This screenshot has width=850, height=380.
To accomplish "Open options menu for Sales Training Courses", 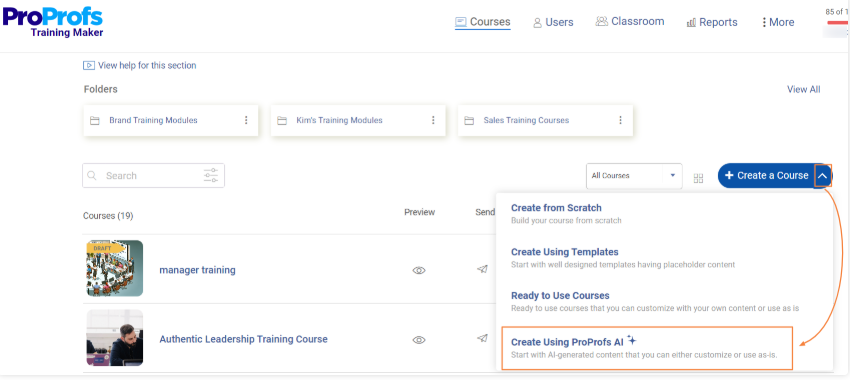I will (621, 120).
